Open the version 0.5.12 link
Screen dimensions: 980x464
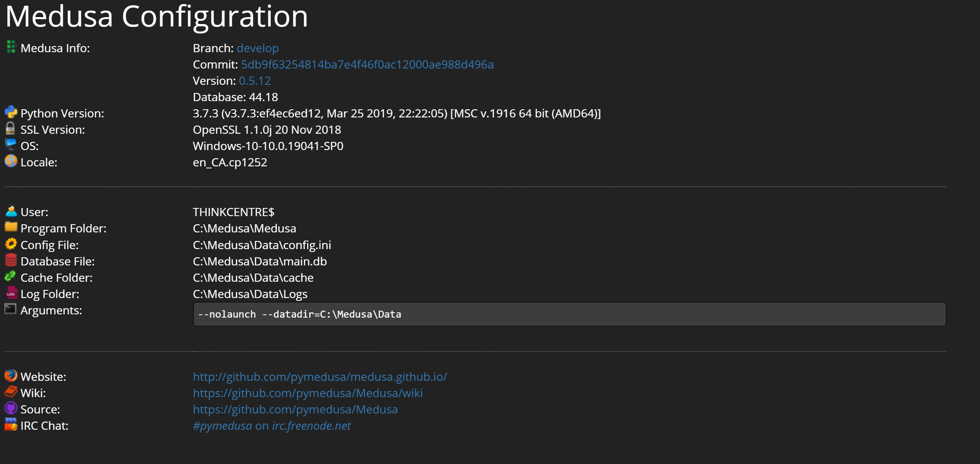pyautogui.click(x=255, y=81)
